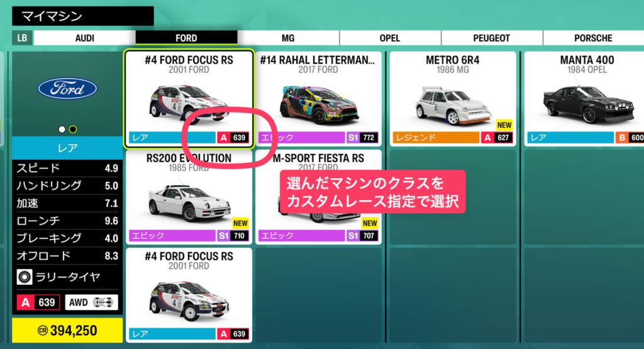Pick the Metro 6R4 1986 MG card
Screen dimensions: 644x349
click(x=453, y=99)
